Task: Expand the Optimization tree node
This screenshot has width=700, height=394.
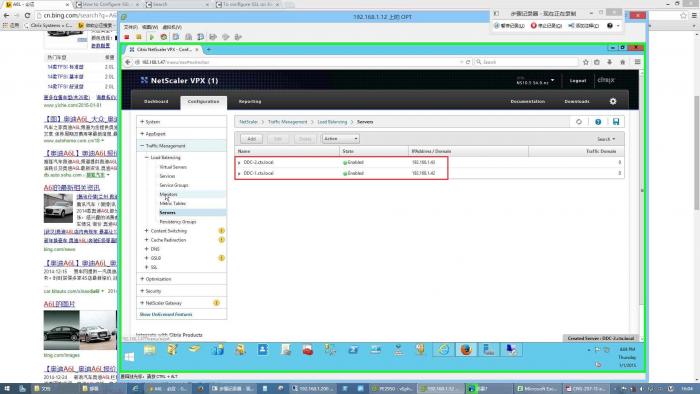Action: coord(142,279)
